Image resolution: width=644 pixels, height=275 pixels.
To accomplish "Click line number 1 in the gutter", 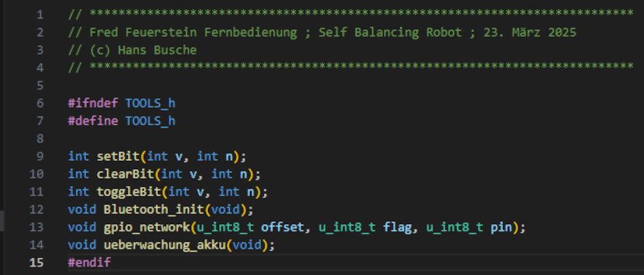I will click(x=39, y=15).
